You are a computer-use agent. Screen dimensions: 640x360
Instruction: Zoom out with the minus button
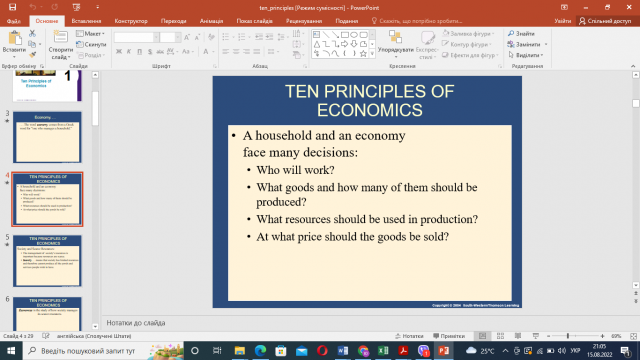[x=549, y=336]
